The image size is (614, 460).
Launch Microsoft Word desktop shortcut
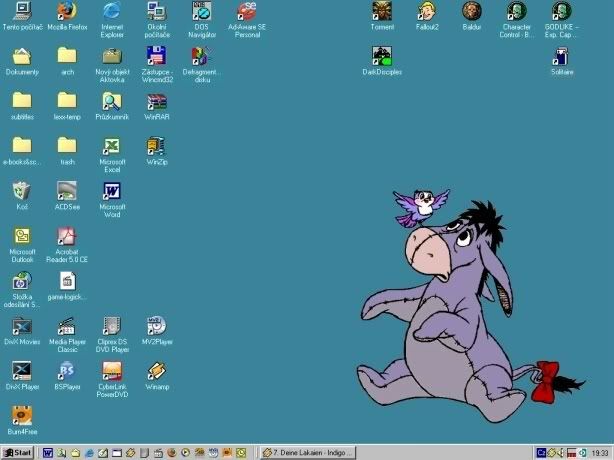tap(112, 200)
